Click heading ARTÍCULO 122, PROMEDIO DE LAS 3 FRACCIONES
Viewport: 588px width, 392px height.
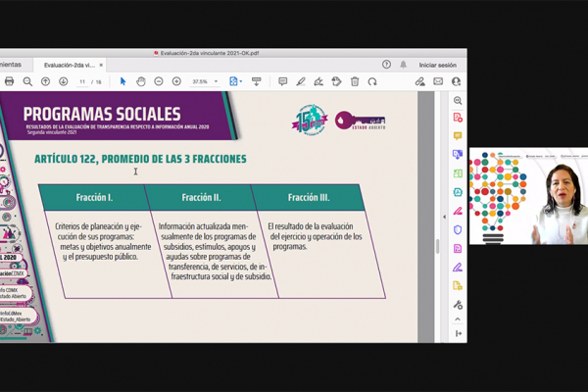[x=140, y=159]
